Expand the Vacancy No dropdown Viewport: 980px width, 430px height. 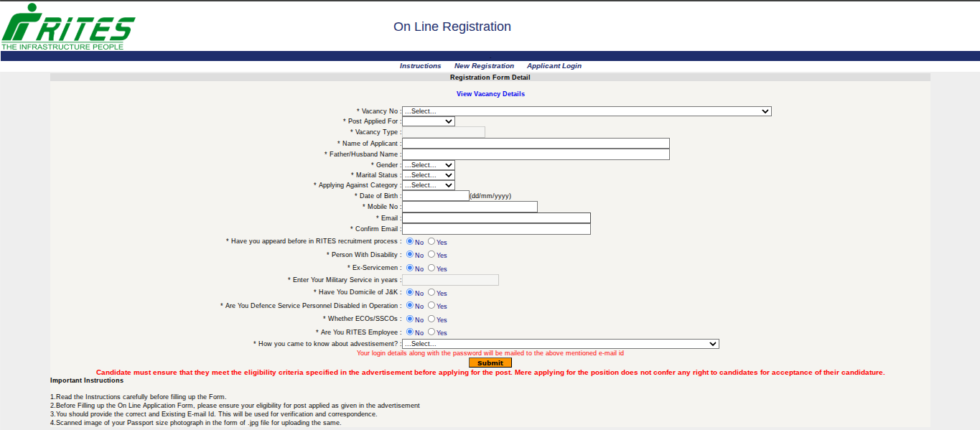point(586,111)
